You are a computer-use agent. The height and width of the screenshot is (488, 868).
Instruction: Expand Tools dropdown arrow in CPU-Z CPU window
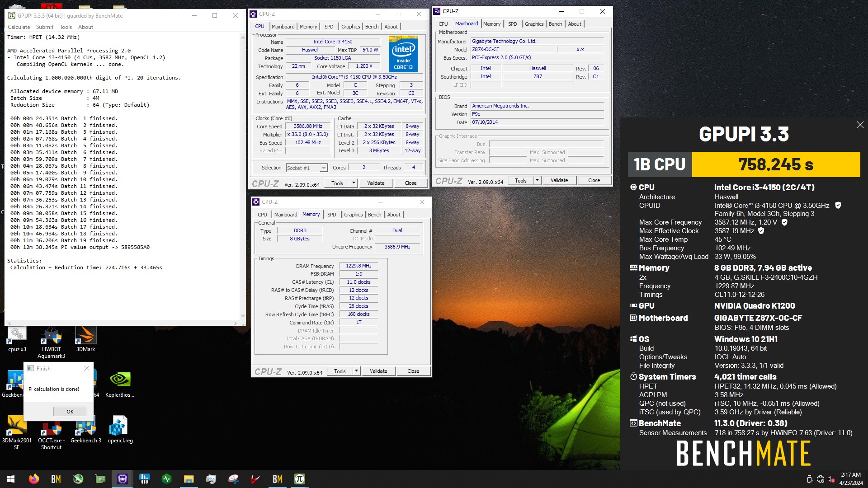tap(354, 183)
